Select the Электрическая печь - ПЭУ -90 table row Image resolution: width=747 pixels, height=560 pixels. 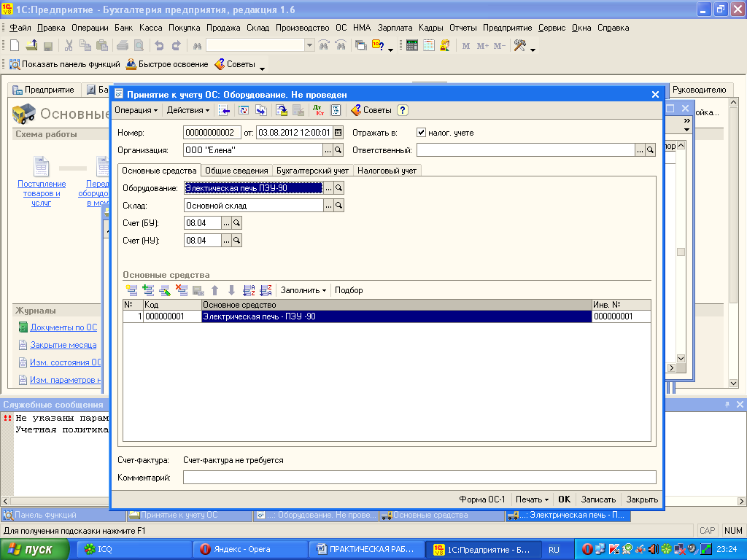click(x=387, y=316)
